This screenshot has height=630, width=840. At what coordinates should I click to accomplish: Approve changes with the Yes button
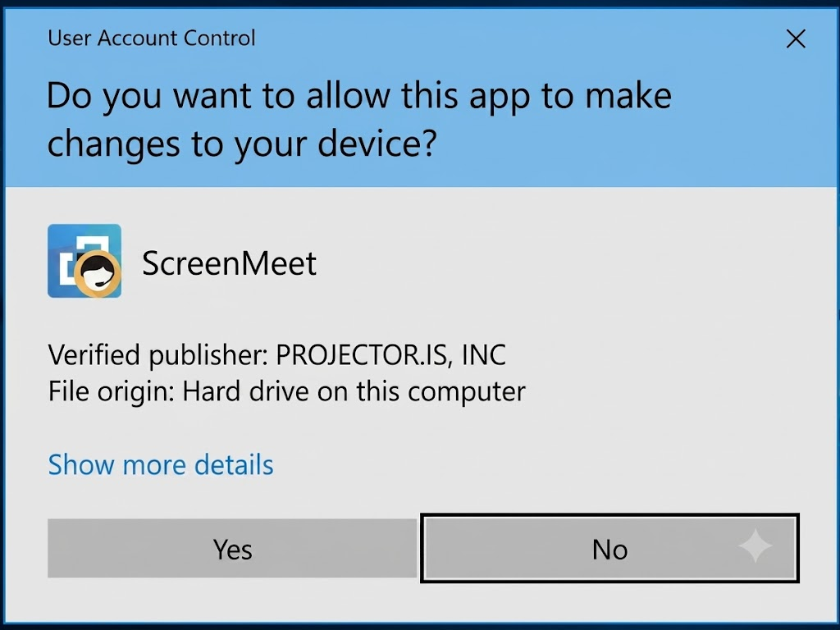point(232,548)
